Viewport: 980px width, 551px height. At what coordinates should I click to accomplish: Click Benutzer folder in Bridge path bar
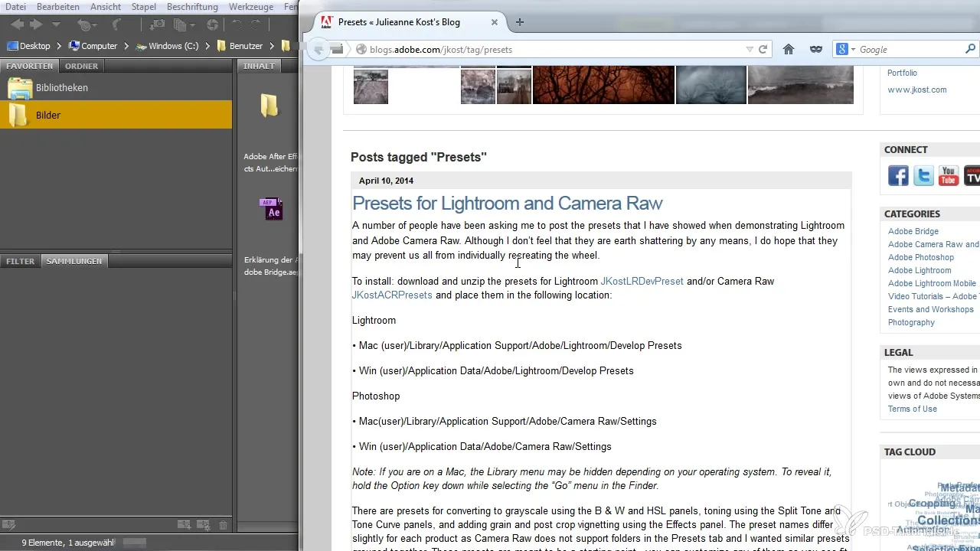240,46
